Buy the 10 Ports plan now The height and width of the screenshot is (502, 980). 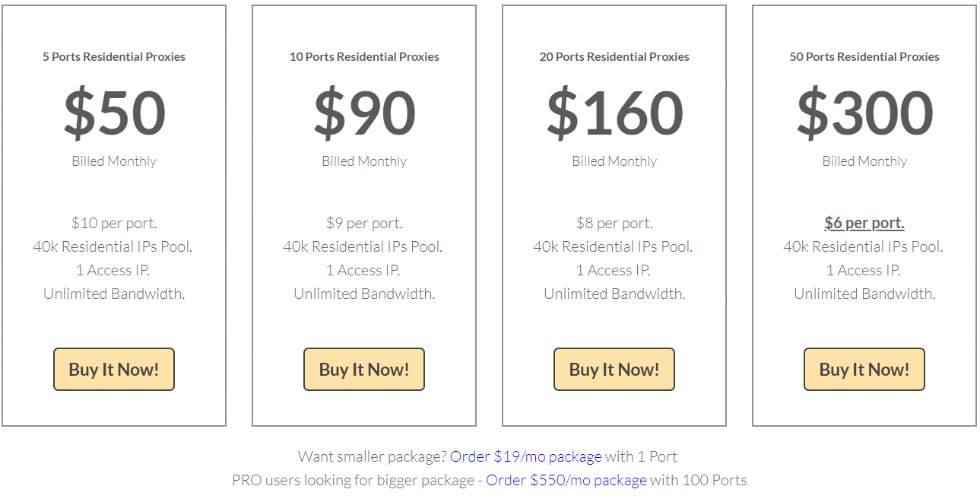click(364, 370)
